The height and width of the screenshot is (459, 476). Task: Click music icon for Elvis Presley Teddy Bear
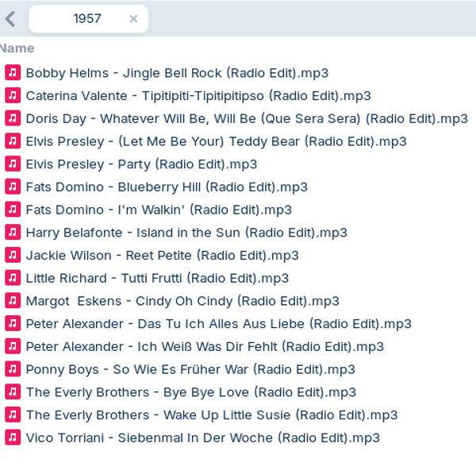13,141
